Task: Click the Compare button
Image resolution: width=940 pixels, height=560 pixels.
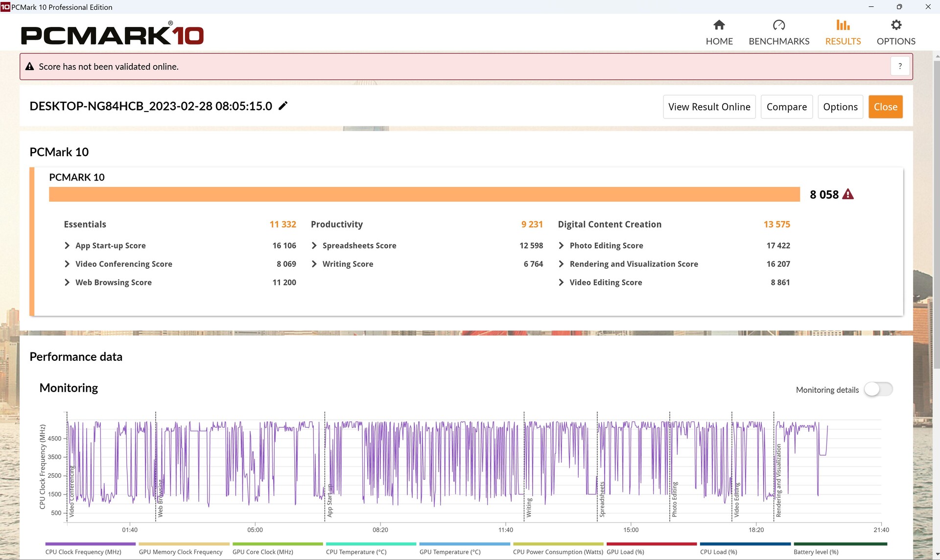Action: (x=786, y=107)
